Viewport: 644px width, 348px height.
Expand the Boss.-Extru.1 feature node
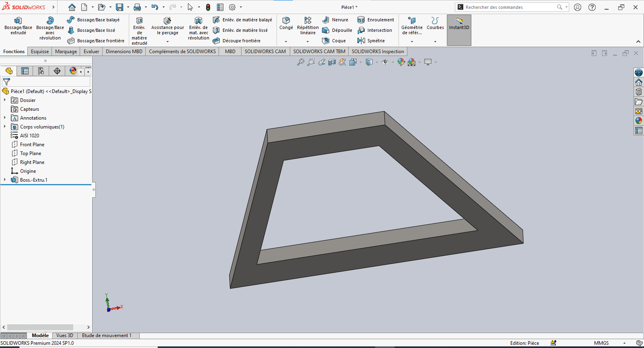5,180
